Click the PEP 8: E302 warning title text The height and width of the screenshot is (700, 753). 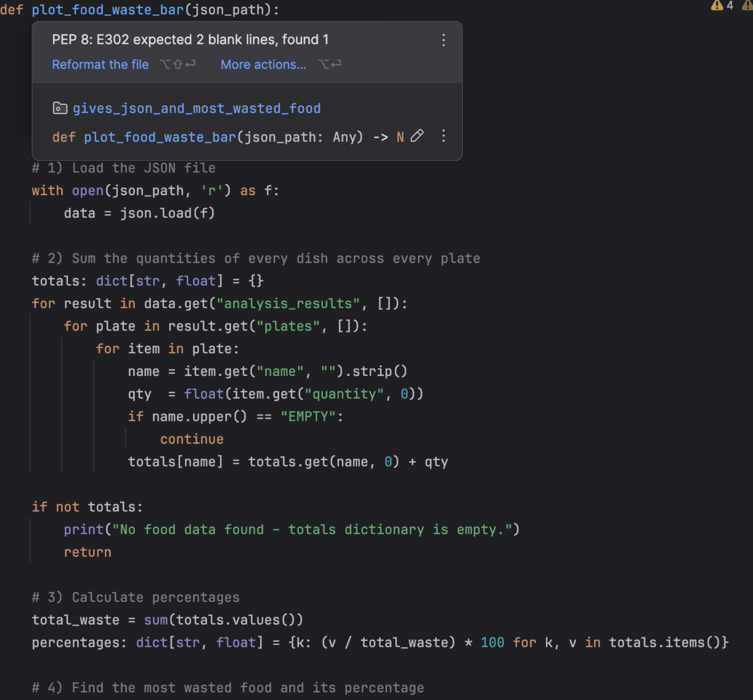point(190,39)
